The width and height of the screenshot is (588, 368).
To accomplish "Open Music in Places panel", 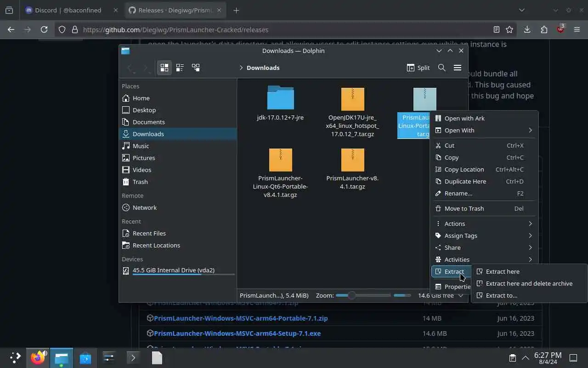I will tap(178, 146).
